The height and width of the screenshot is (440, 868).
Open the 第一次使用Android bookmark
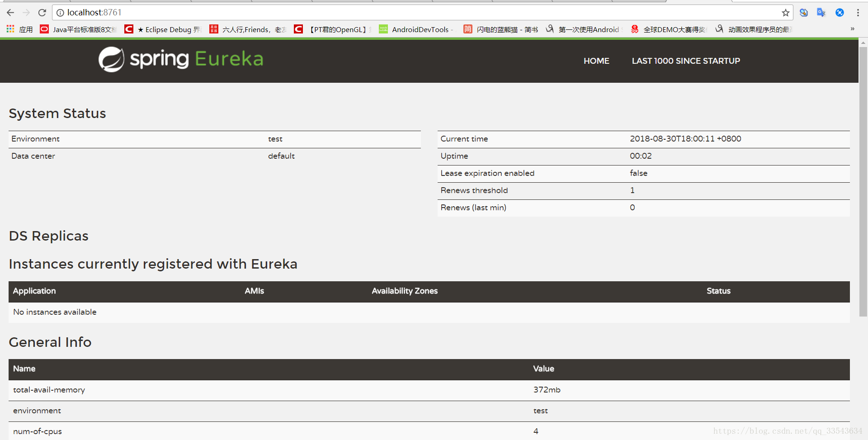coord(584,29)
